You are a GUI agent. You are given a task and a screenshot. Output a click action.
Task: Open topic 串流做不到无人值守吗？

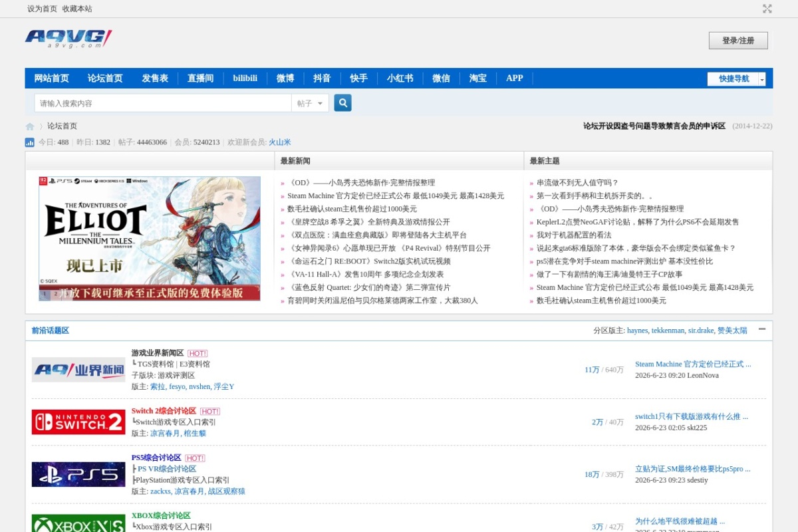click(x=577, y=183)
